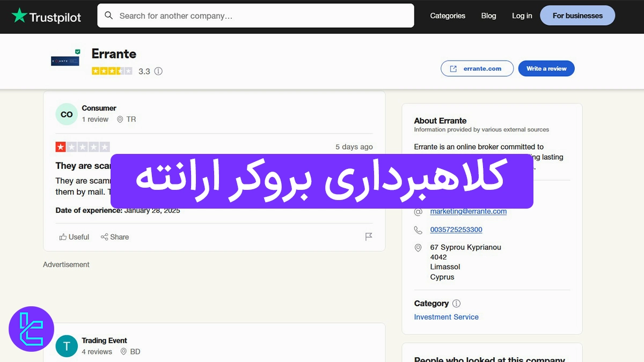The height and width of the screenshot is (362, 644).
Task: Open the Investment Service category link
Action: pyautogui.click(x=446, y=317)
